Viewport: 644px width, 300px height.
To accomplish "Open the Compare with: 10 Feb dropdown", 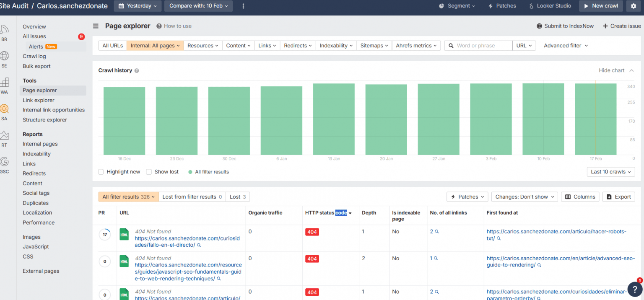I will (198, 6).
